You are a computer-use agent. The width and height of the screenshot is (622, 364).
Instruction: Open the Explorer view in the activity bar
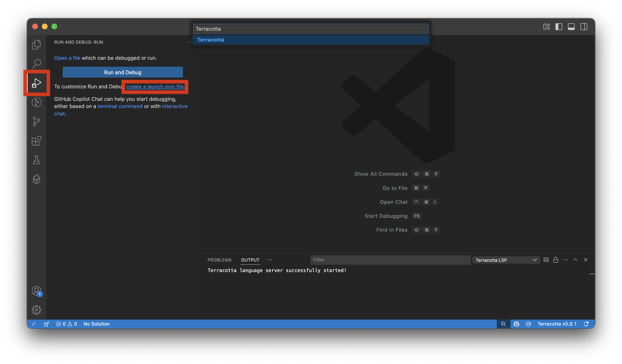click(36, 44)
